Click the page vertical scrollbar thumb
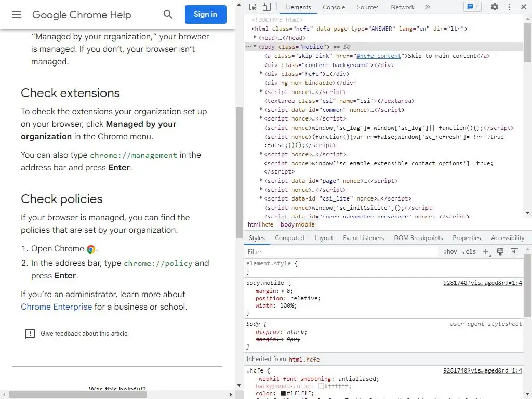 click(x=239, y=172)
